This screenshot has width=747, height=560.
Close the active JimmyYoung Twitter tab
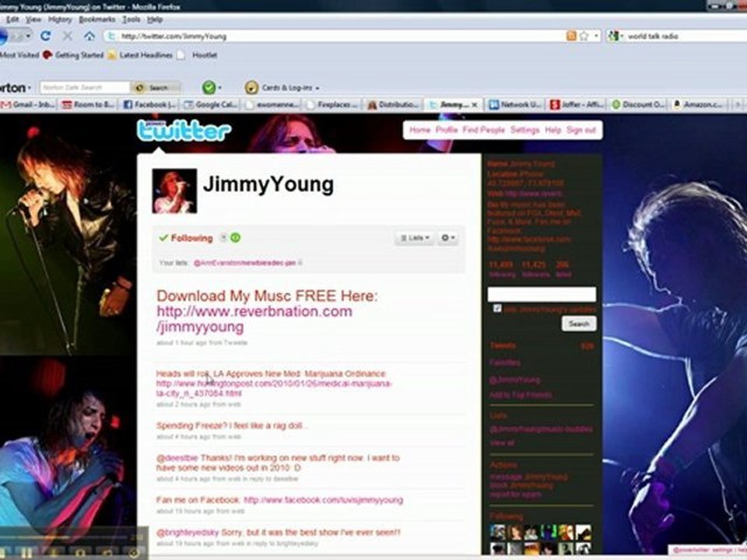click(x=475, y=105)
